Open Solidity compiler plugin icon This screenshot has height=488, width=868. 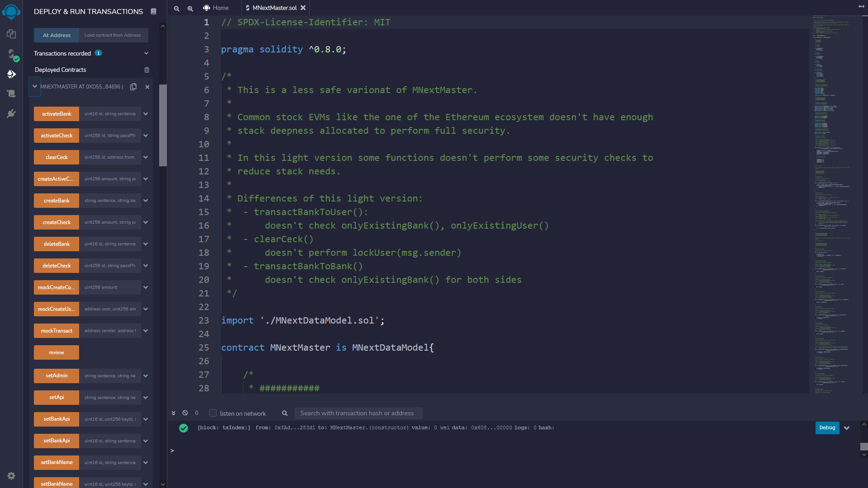coord(11,54)
